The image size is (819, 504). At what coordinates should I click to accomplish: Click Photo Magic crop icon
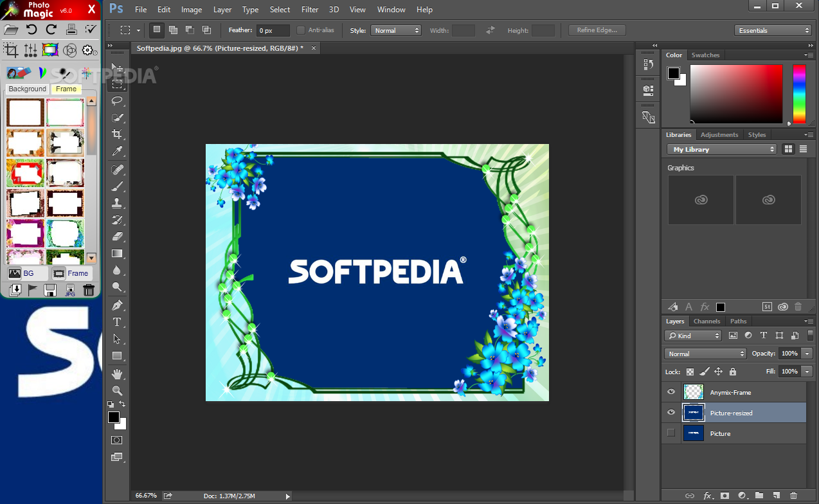(x=11, y=50)
